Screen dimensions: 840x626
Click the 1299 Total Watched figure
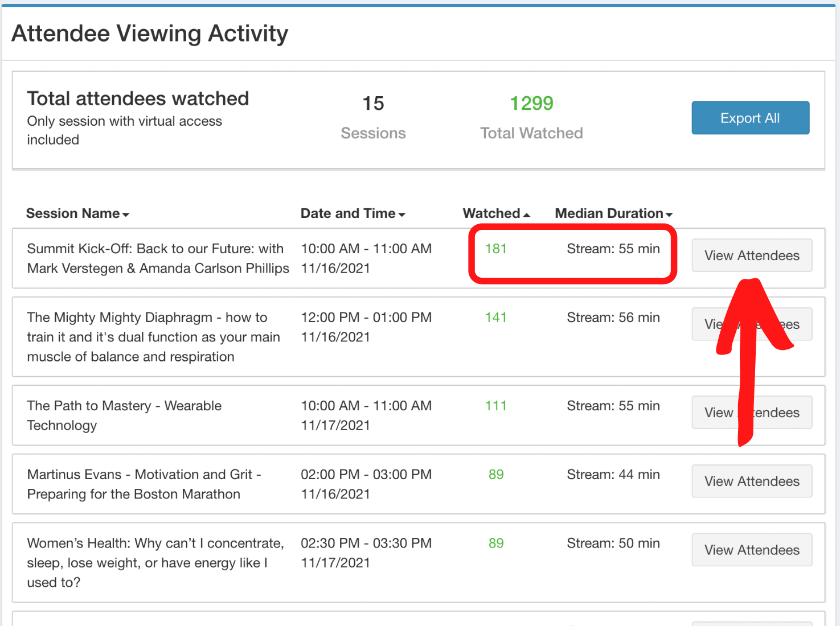(531, 104)
